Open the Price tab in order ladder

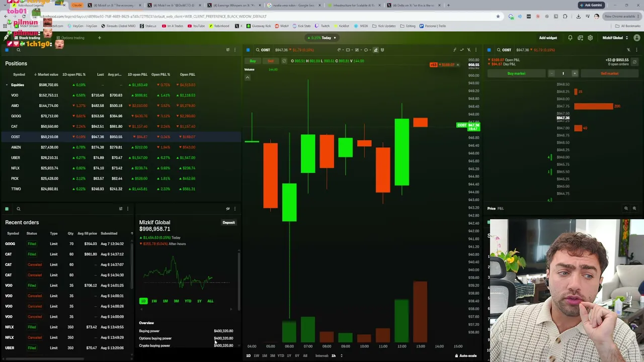click(x=491, y=208)
